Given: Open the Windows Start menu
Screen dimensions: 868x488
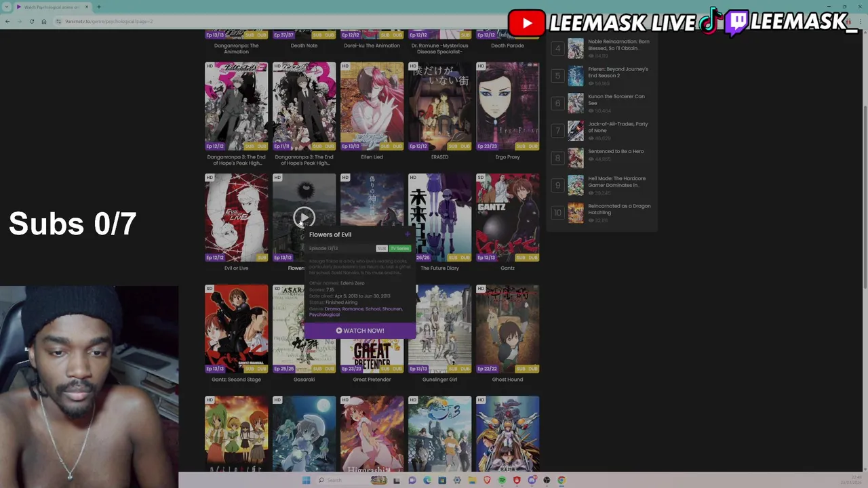Looking at the screenshot, I should coord(306,480).
